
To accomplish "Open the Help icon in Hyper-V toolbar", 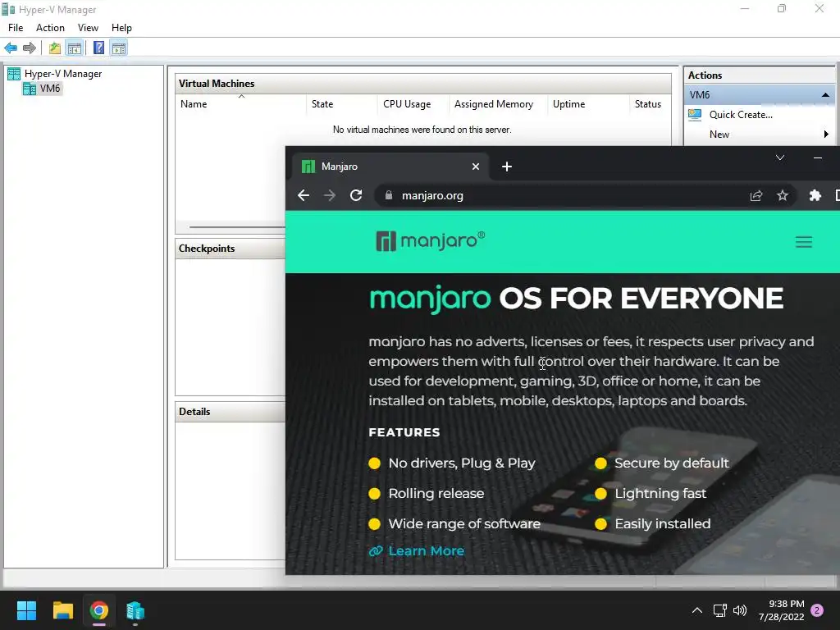I will point(98,48).
